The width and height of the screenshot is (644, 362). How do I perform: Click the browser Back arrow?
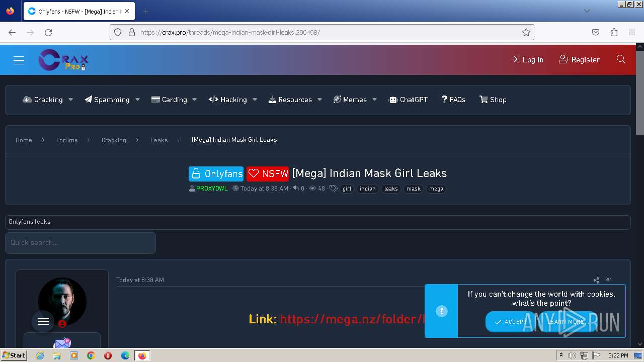coord(12,32)
